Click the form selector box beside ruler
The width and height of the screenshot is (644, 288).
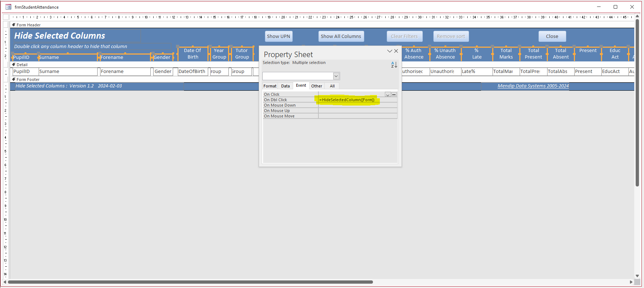6,17
